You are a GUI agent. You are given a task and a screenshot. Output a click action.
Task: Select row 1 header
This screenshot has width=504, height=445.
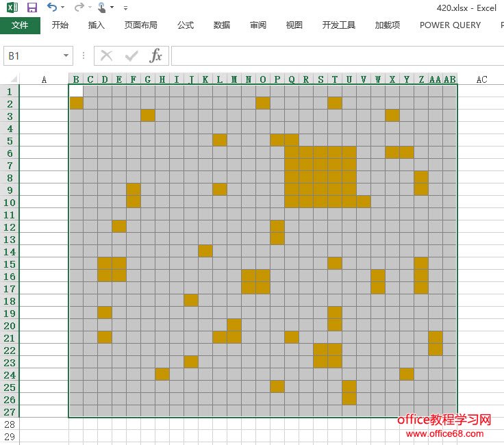pos(10,92)
